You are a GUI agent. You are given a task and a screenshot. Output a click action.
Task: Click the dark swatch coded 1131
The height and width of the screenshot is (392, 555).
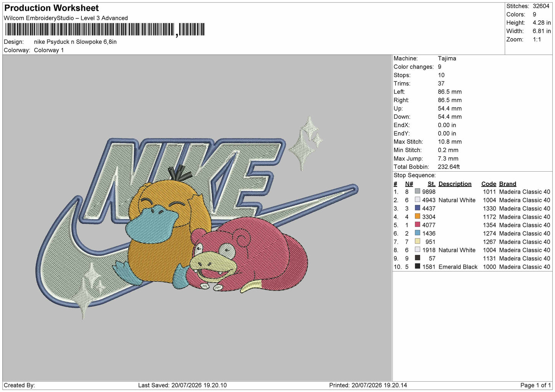[417, 258]
